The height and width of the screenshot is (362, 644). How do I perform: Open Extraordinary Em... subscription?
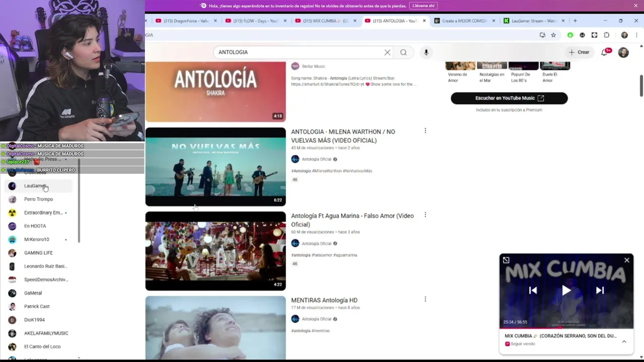[39, 213]
